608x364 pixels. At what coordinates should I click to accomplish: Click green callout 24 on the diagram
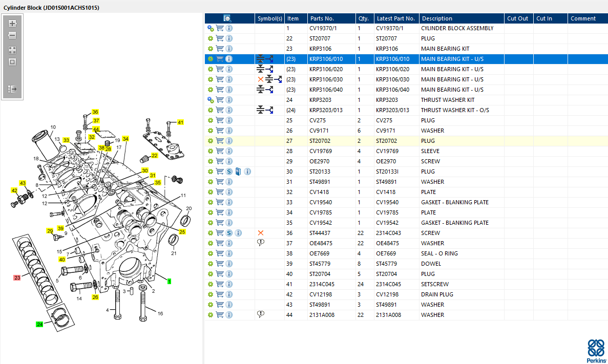[x=39, y=324]
